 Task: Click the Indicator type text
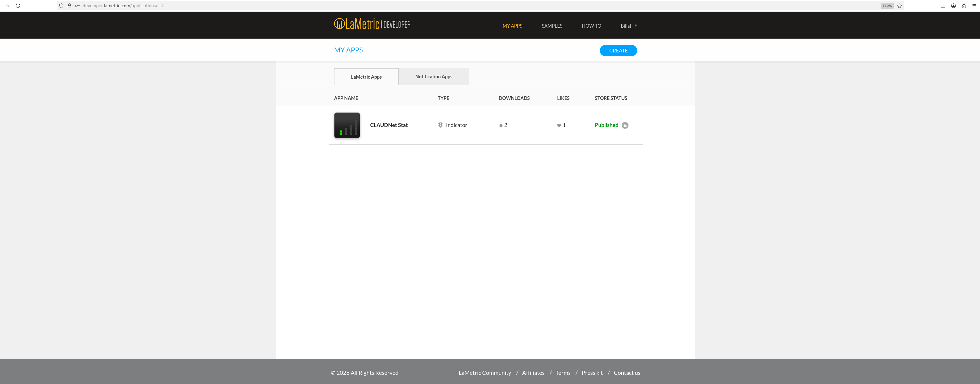pos(456,125)
